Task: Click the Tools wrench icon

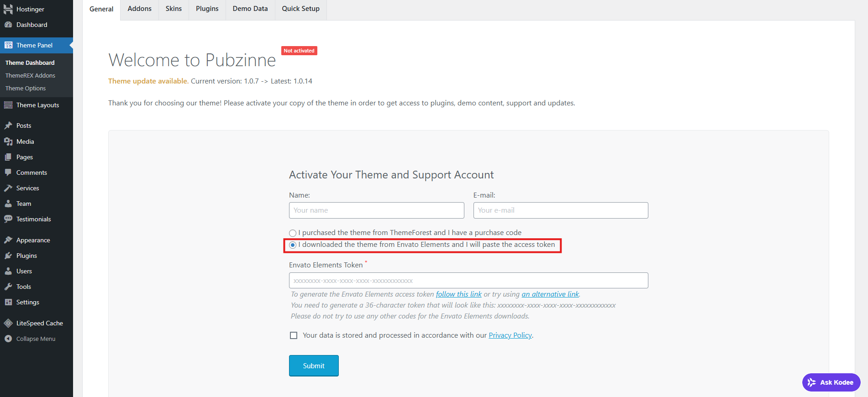Action: coord(8,287)
